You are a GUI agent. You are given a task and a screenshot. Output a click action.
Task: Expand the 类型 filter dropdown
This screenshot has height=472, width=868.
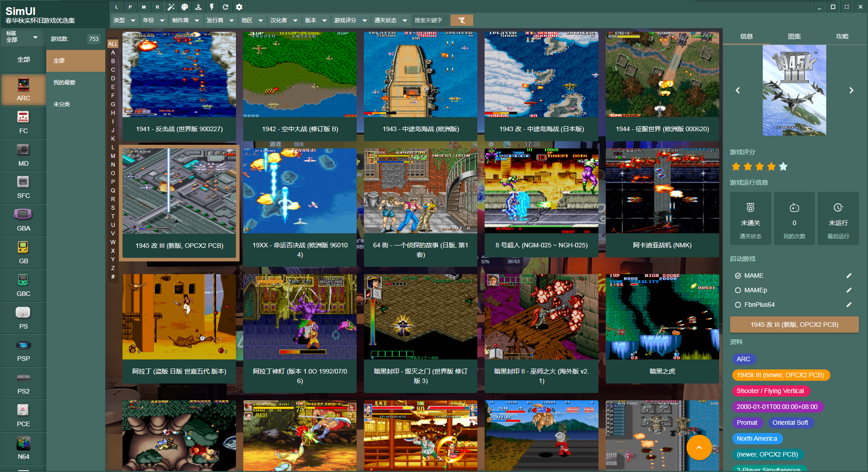[x=124, y=20]
